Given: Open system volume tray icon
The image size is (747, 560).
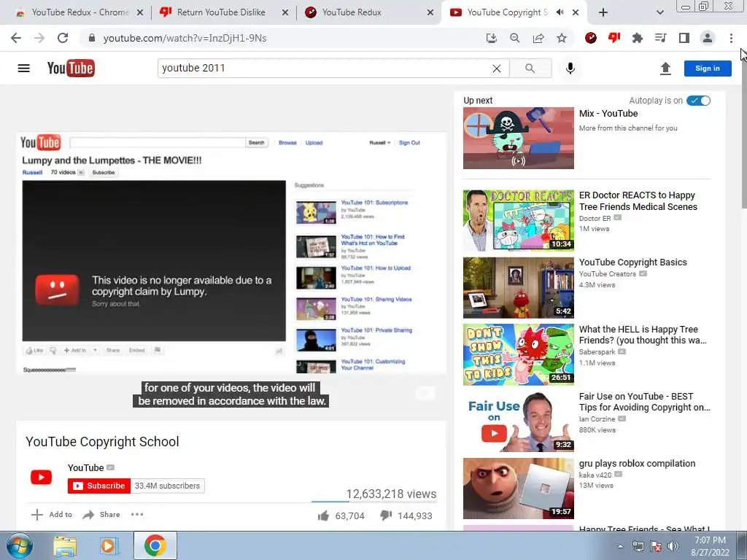Looking at the screenshot, I should coord(673,546).
